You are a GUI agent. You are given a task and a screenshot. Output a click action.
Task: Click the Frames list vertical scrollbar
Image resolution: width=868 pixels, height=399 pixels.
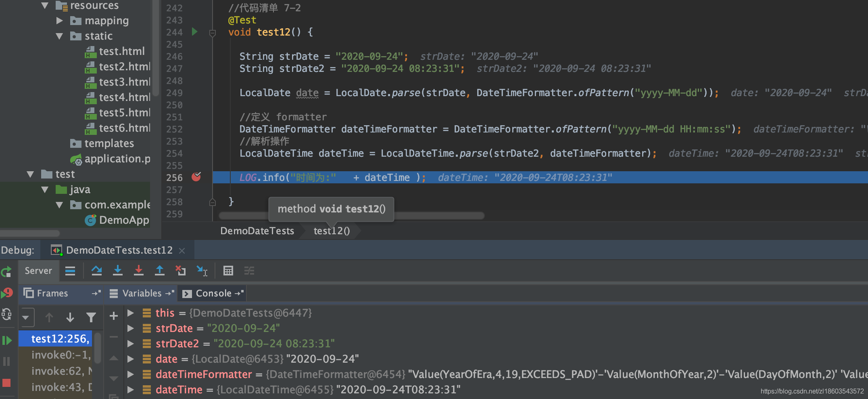tap(98, 348)
